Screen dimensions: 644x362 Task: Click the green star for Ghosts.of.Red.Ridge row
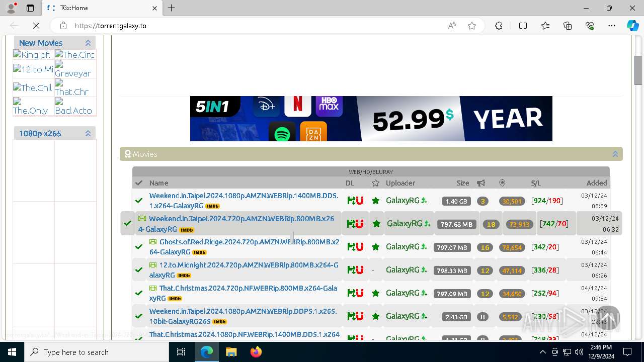(375, 247)
